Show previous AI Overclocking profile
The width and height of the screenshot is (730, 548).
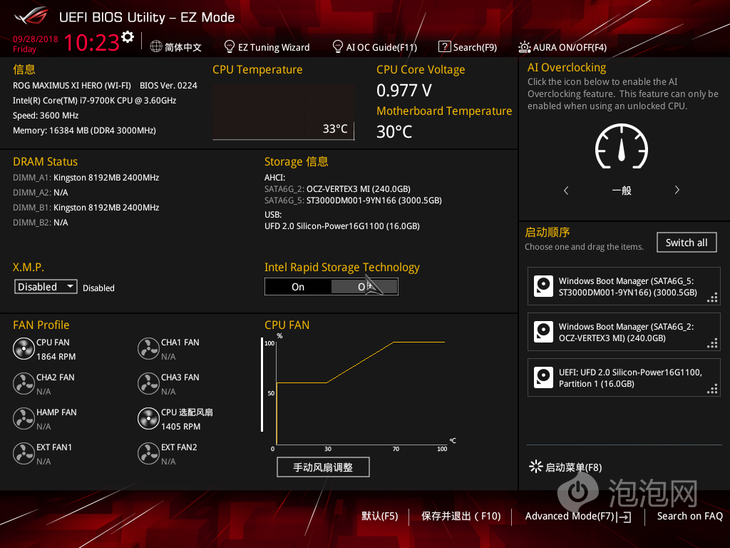566,190
